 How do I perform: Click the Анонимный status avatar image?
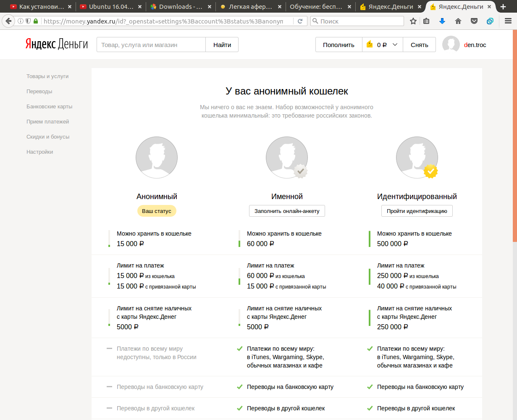coord(157,157)
